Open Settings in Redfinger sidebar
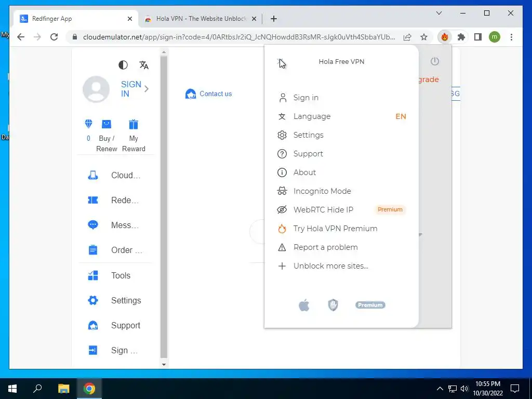Image resolution: width=532 pixels, height=399 pixels. pos(115,300)
